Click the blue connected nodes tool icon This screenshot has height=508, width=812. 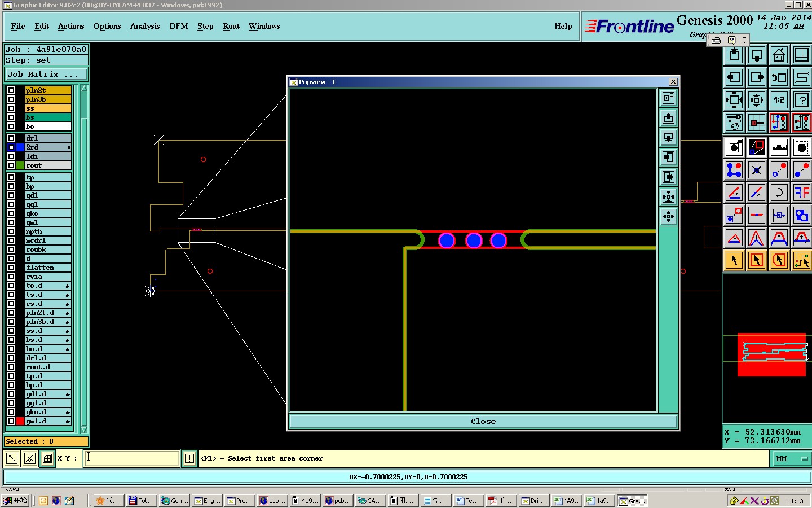734,170
